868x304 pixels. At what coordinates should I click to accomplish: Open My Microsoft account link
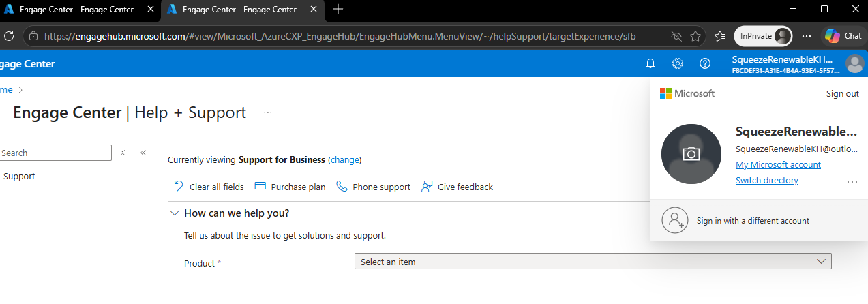coord(778,164)
